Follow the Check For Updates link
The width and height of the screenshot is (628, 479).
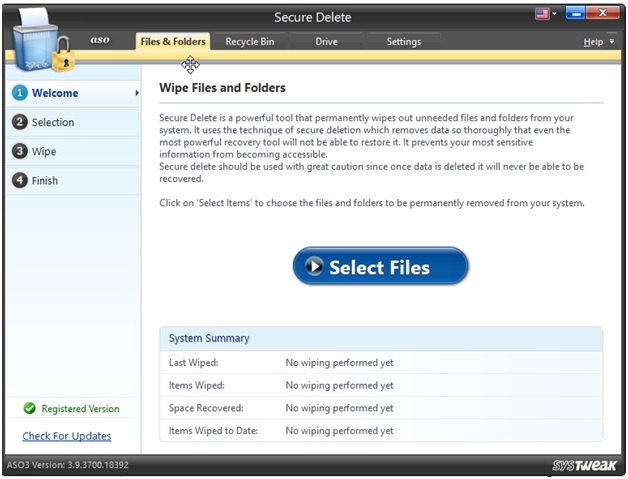click(67, 436)
